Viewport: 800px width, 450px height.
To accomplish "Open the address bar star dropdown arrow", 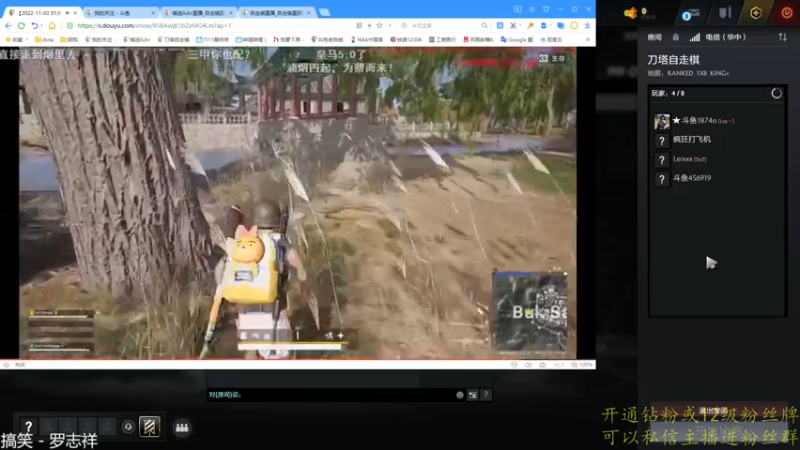I will [x=389, y=26].
